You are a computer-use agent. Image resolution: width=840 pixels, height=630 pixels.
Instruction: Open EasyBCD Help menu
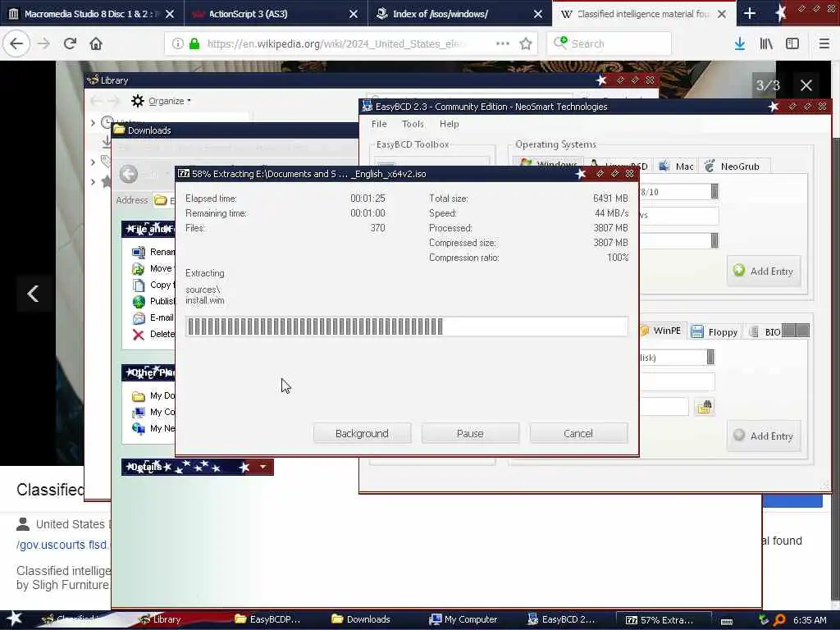[449, 124]
